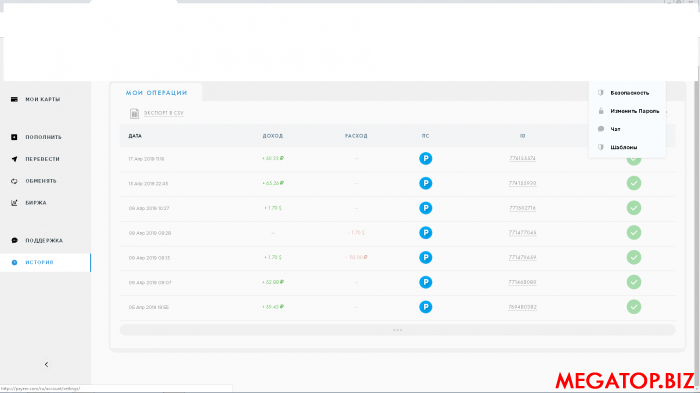The image size is (700, 393).
Task: Select the Мои операции tab
Action: [x=156, y=92]
